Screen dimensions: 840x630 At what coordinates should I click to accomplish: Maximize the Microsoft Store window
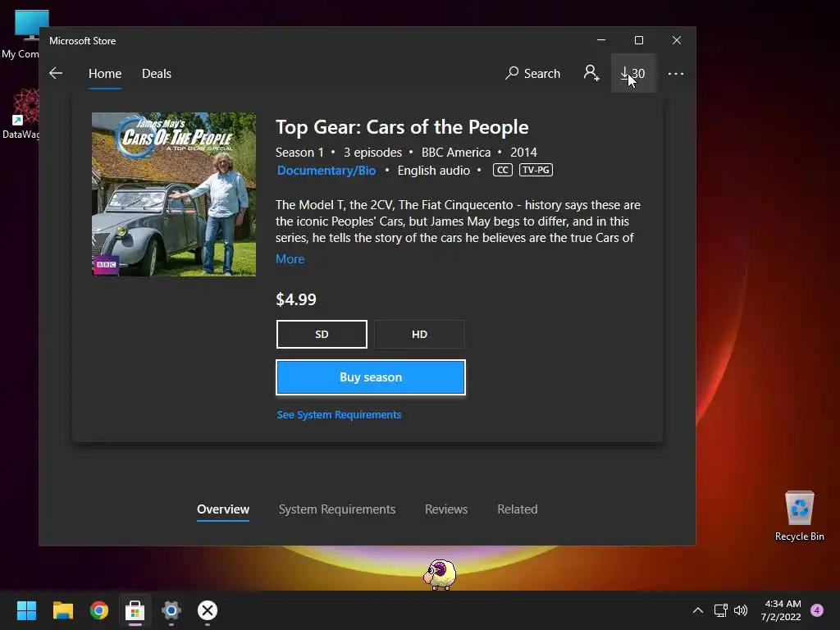[x=638, y=40]
